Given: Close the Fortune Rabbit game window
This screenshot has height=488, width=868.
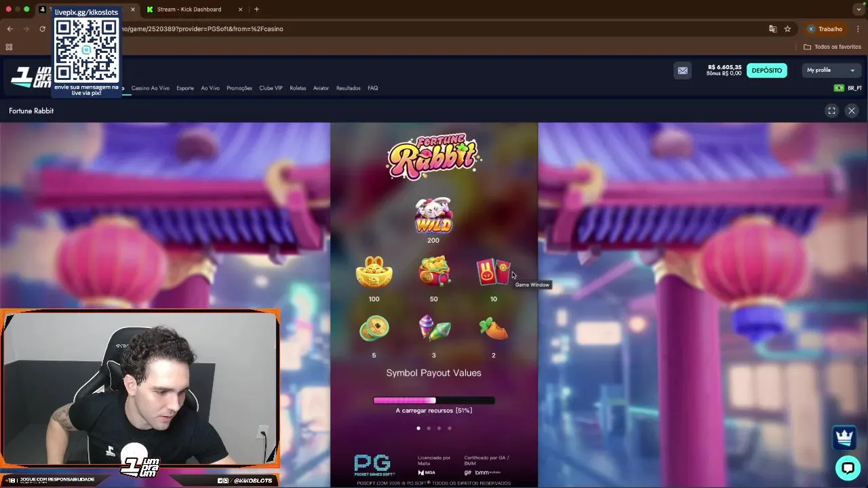Looking at the screenshot, I should pos(852,111).
